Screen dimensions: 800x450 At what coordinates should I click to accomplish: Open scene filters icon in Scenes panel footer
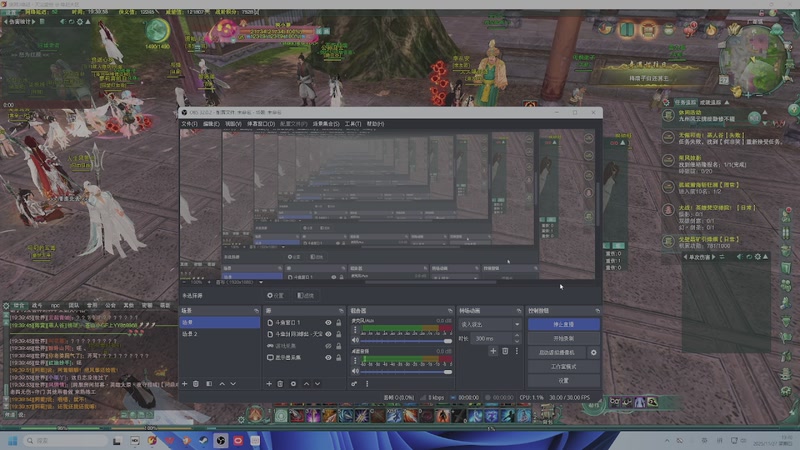point(209,384)
